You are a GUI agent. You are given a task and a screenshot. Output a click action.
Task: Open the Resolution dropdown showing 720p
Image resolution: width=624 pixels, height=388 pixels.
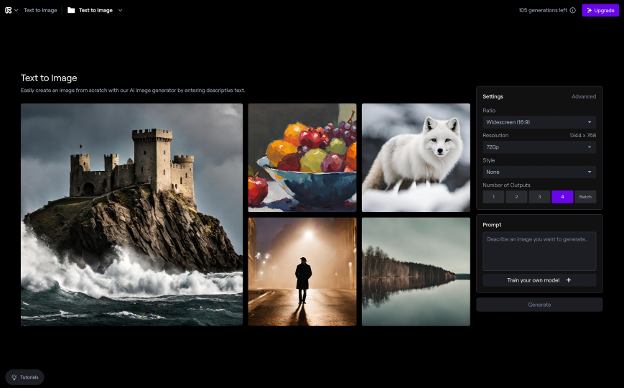click(539, 147)
